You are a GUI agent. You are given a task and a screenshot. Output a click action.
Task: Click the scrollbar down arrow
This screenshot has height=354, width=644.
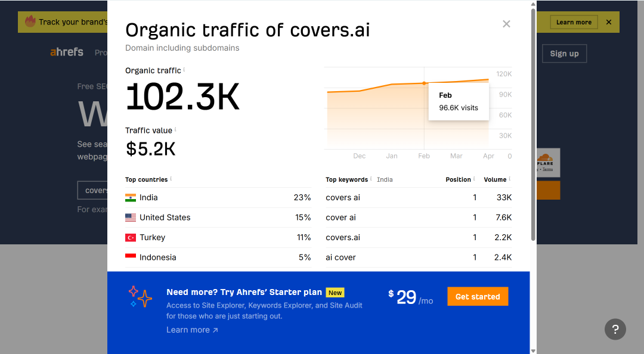533,350
